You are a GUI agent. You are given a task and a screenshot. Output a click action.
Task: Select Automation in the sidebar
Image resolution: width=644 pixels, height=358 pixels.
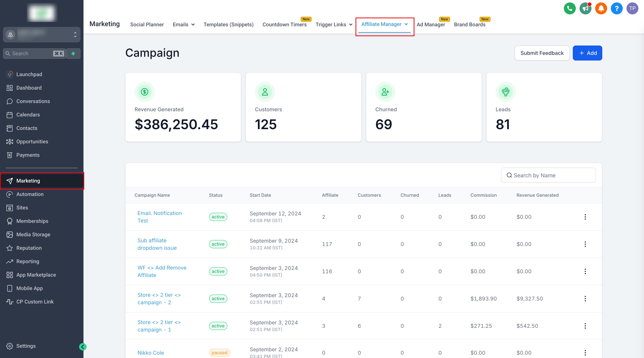coord(30,194)
